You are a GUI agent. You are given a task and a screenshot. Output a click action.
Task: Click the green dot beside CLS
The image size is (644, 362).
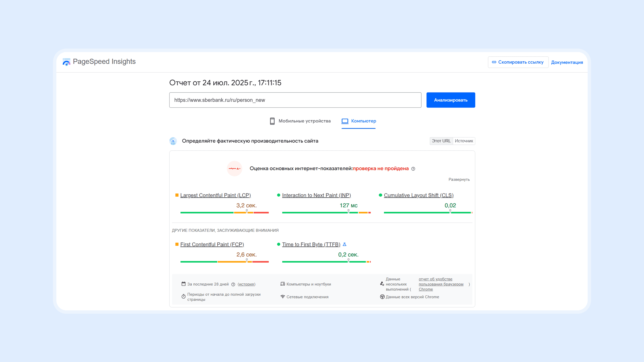click(380, 195)
